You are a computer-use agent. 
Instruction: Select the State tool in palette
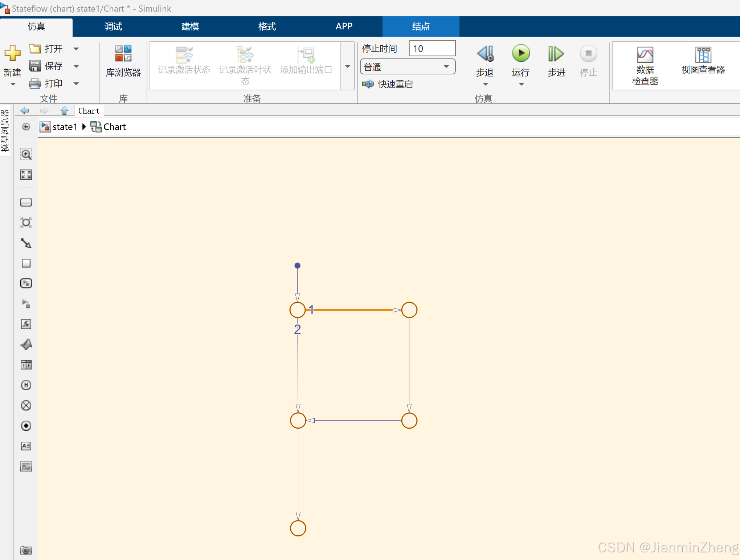(26, 202)
